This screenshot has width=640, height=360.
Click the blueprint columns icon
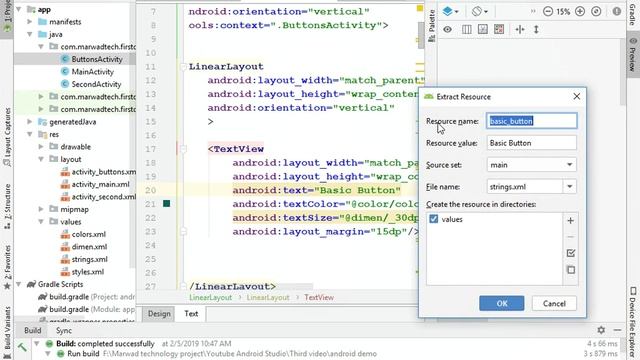click(467, 29)
